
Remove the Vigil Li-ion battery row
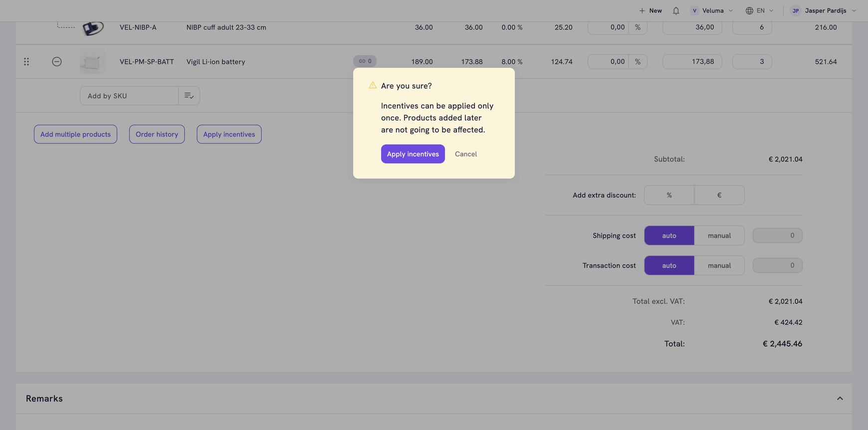click(57, 62)
